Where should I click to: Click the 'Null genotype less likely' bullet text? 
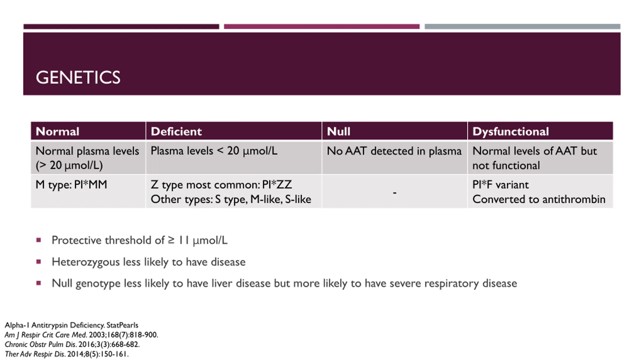coord(284,283)
